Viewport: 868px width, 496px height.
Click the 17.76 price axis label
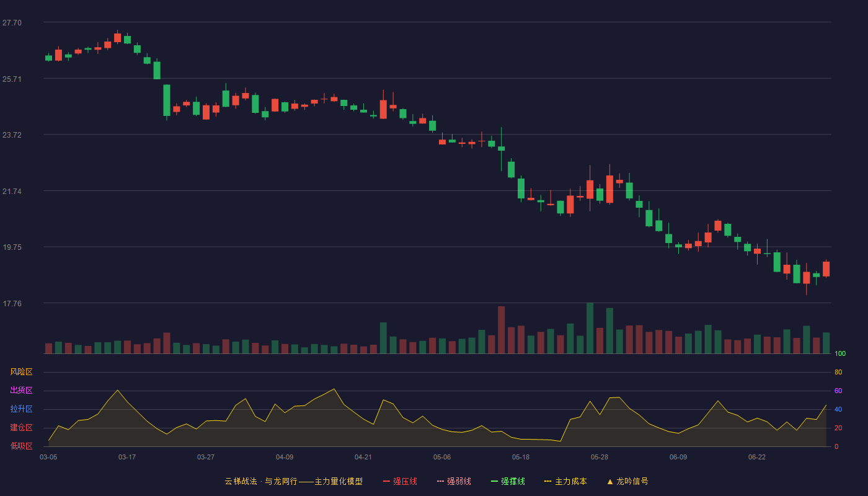12,304
